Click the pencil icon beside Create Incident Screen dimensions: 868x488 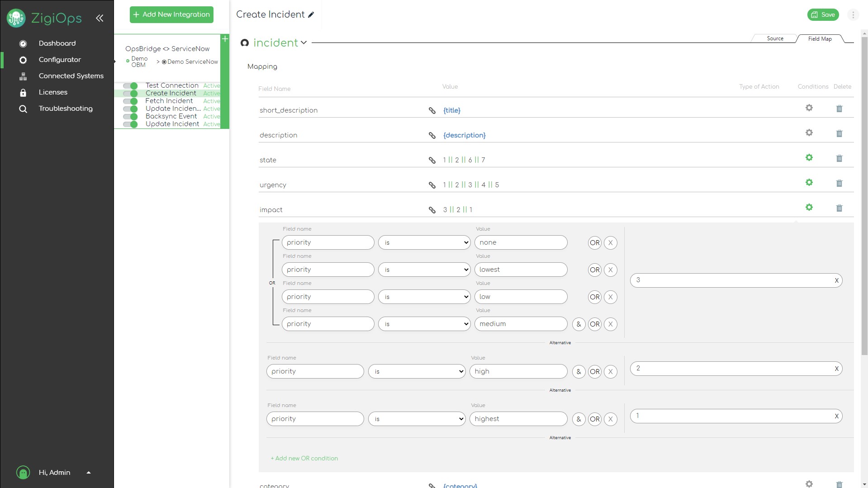pyautogui.click(x=311, y=15)
